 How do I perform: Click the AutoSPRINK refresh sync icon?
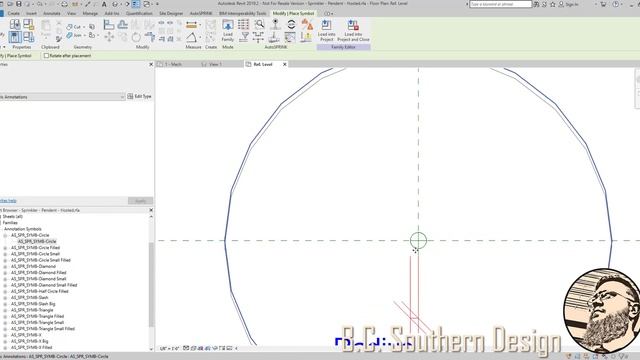(291, 24)
